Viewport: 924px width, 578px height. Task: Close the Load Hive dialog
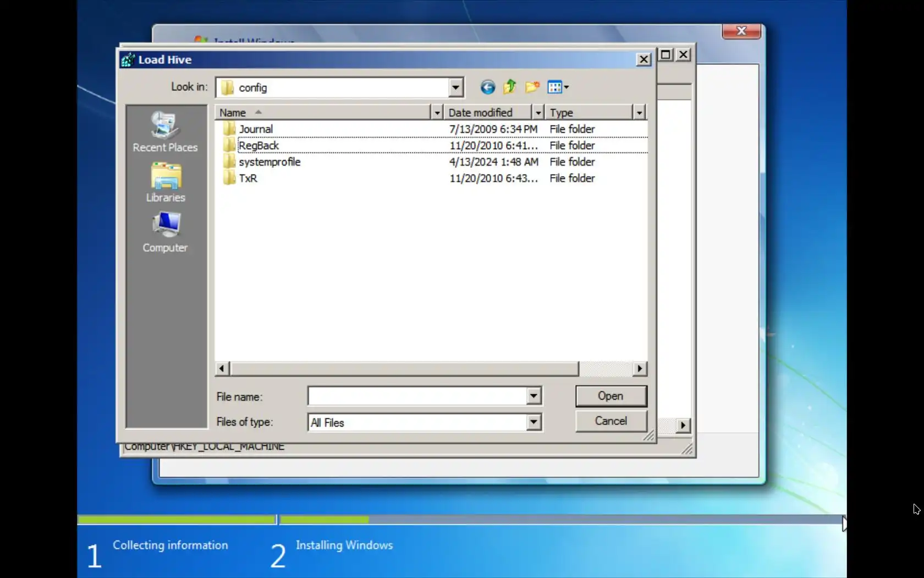click(643, 59)
